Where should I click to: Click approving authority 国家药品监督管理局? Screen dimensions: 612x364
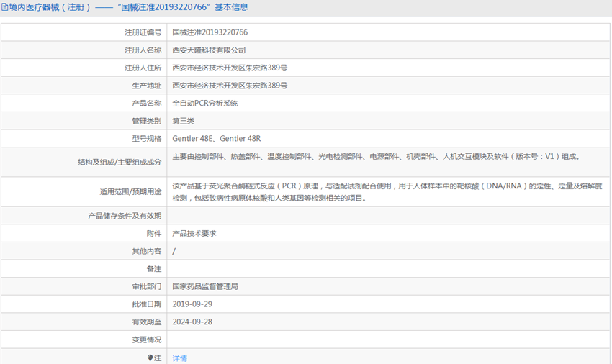[205, 286]
